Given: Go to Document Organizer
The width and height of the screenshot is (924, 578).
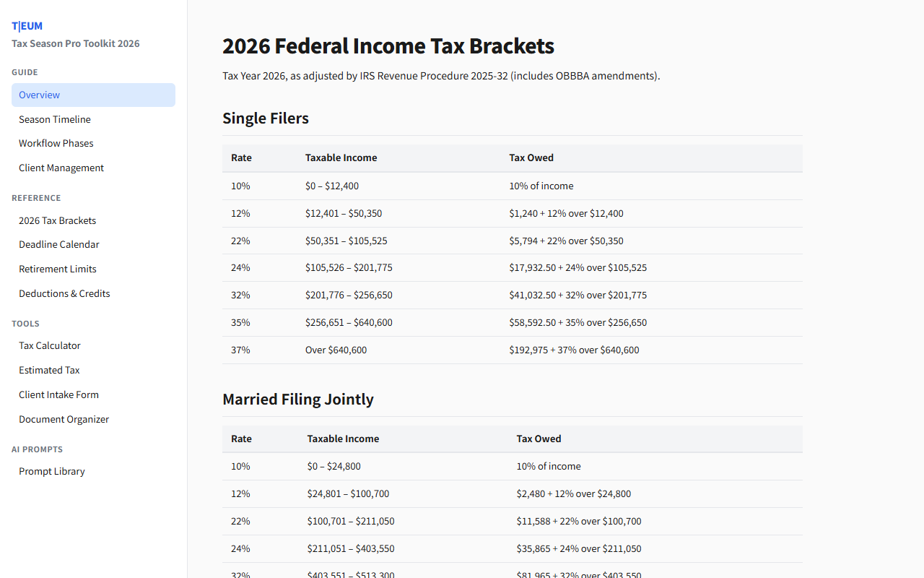Looking at the screenshot, I should (64, 419).
